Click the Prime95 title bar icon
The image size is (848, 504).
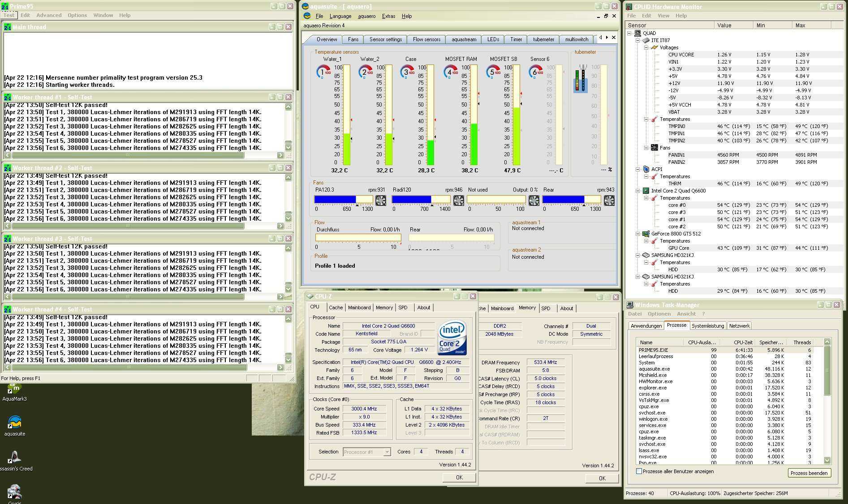5,6
